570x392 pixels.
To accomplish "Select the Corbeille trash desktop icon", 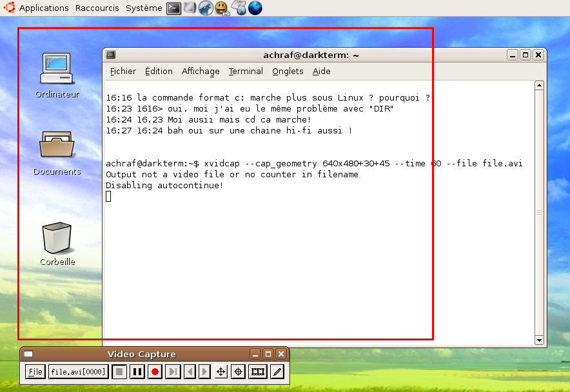I will click(57, 244).
